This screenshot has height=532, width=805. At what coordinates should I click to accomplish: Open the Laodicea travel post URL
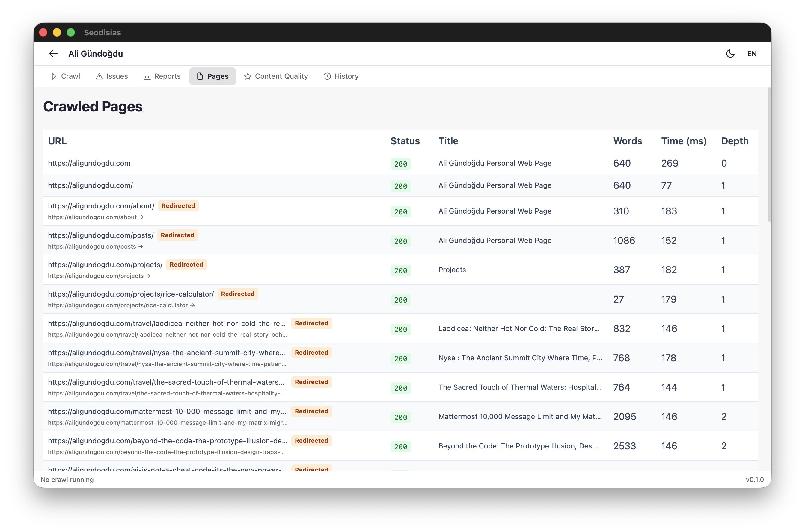[167, 323]
